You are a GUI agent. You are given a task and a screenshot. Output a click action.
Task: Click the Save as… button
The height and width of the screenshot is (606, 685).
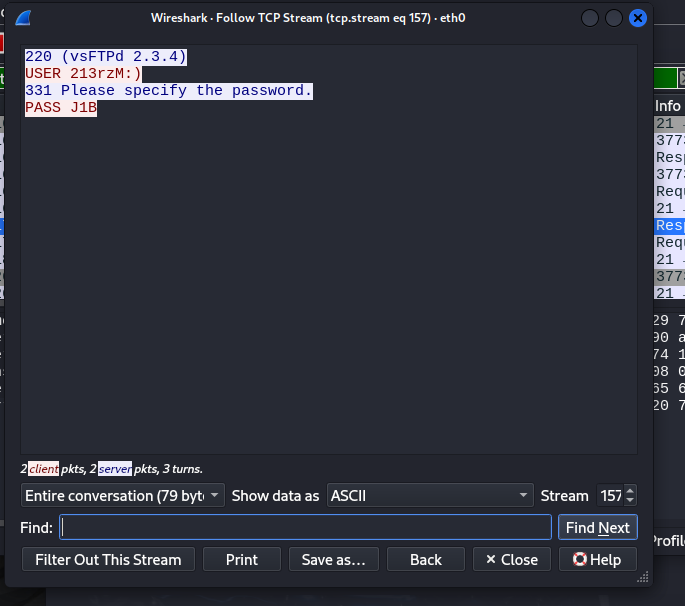(334, 560)
